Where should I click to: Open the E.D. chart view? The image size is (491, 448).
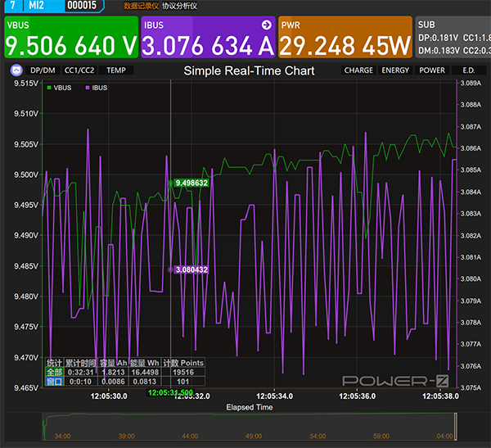click(x=468, y=70)
